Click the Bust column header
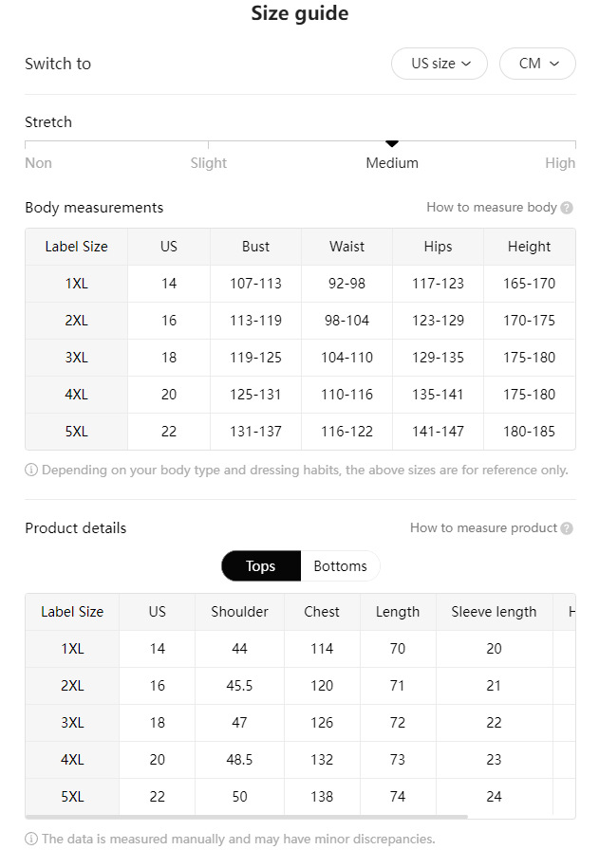Image resolution: width=599 pixels, height=868 pixels. click(x=255, y=247)
